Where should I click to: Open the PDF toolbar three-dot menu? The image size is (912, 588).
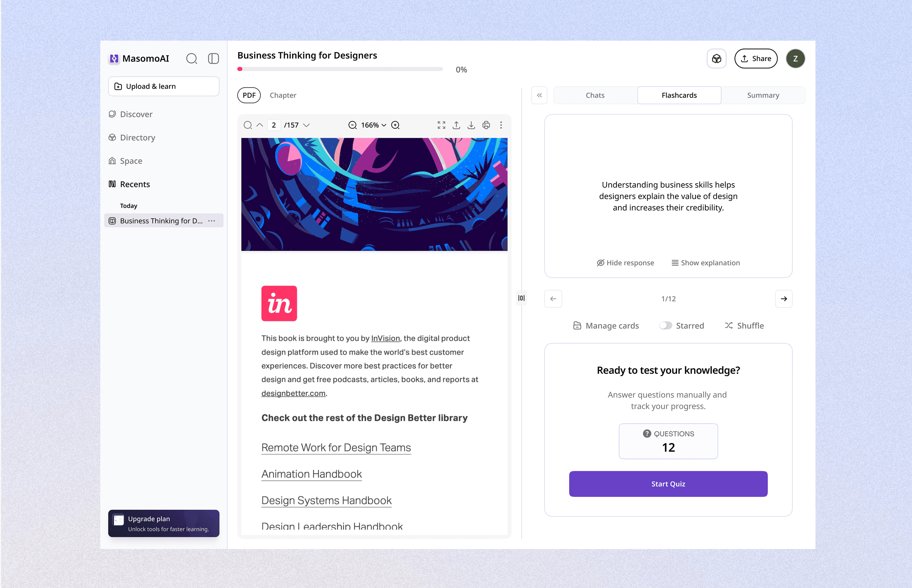(501, 125)
